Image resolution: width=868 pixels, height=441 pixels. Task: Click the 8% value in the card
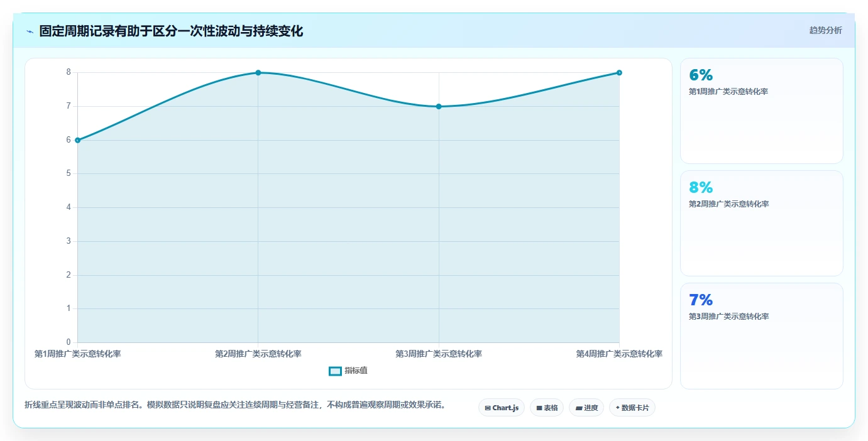tap(701, 187)
